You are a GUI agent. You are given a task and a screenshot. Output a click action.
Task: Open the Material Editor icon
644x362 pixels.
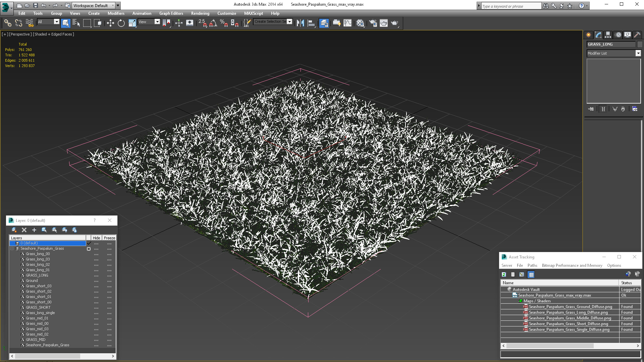pos(360,23)
